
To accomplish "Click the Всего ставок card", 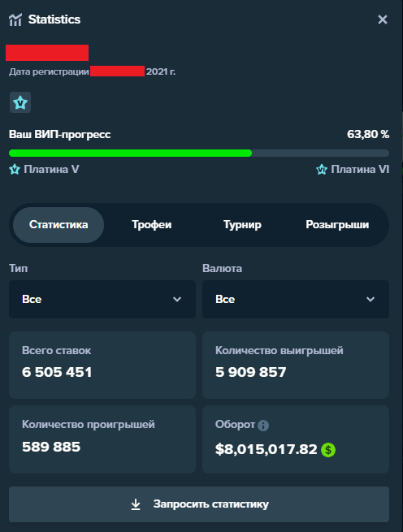I will (102, 365).
